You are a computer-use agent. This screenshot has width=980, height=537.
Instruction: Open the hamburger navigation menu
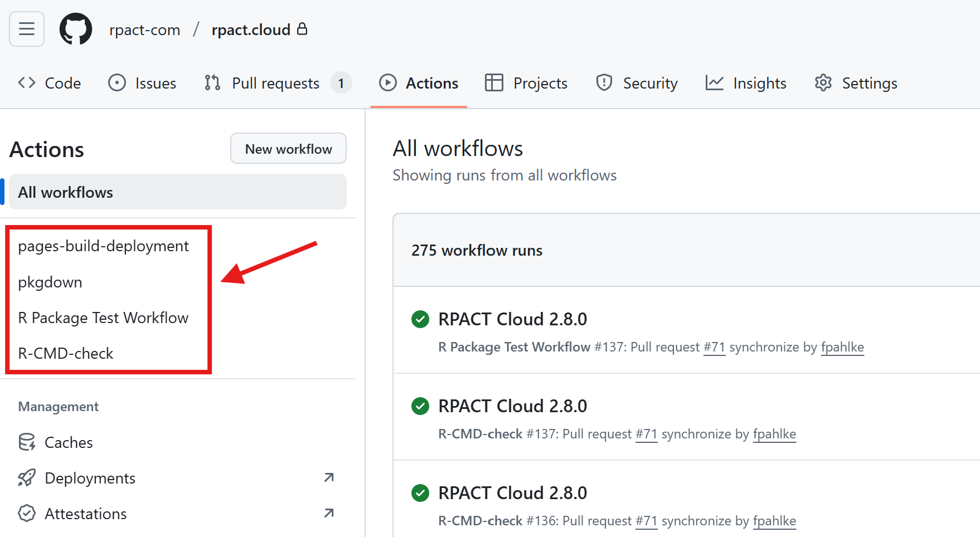[x=27, y=29]
